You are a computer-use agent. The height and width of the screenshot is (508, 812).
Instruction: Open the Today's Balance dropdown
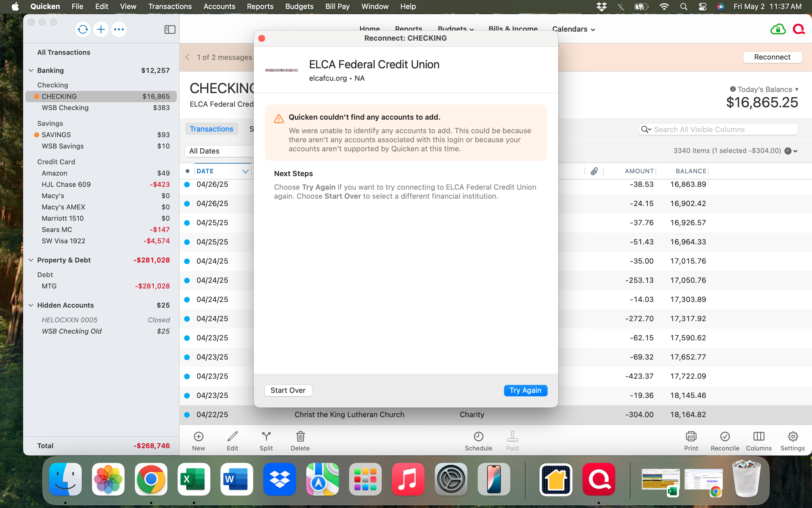(x=796, y=89)
